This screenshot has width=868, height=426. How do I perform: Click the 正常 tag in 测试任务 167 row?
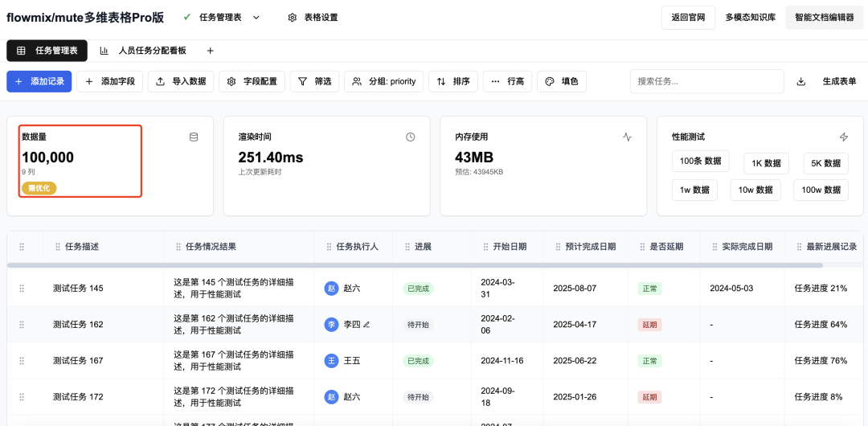[x=650, y=361]
